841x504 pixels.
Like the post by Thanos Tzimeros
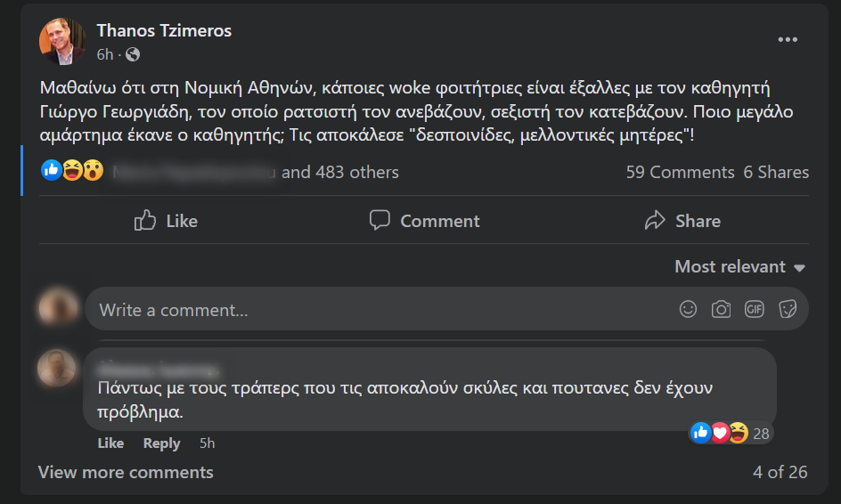[166, 220]
